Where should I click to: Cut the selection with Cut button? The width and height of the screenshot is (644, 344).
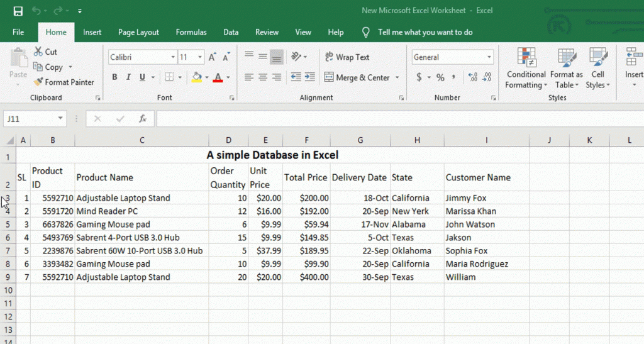(x=45, y=52)
